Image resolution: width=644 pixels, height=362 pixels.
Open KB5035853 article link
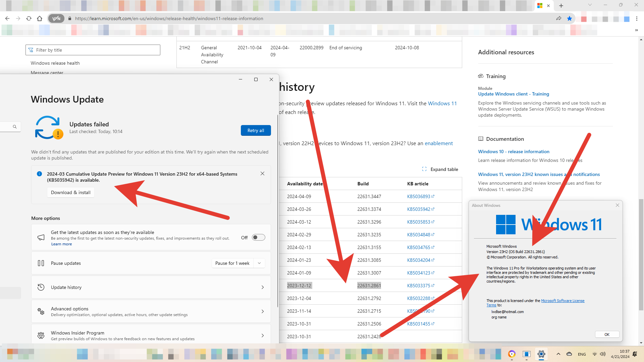[421, 222]
